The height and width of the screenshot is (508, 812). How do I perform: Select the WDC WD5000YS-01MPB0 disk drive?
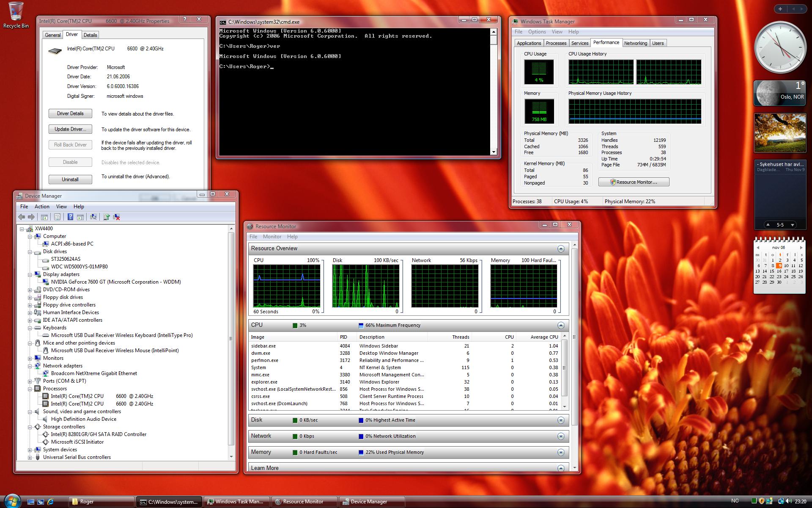pos(79,267)
